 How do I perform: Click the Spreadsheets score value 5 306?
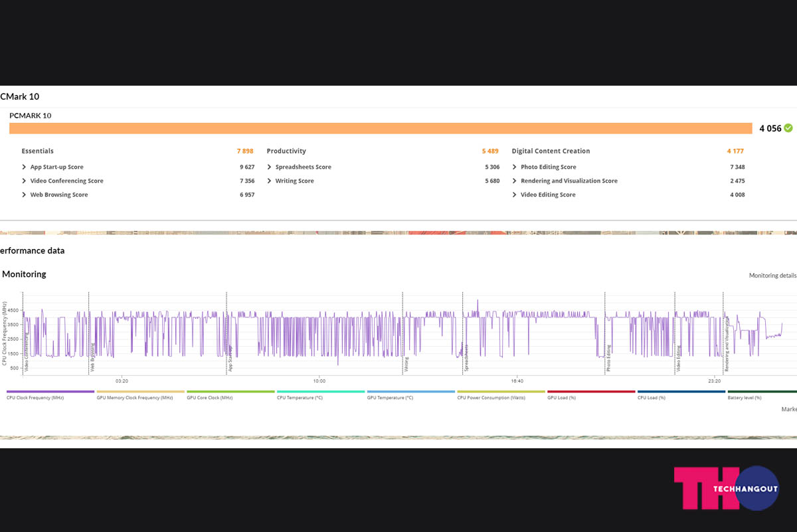click(492, 167)
